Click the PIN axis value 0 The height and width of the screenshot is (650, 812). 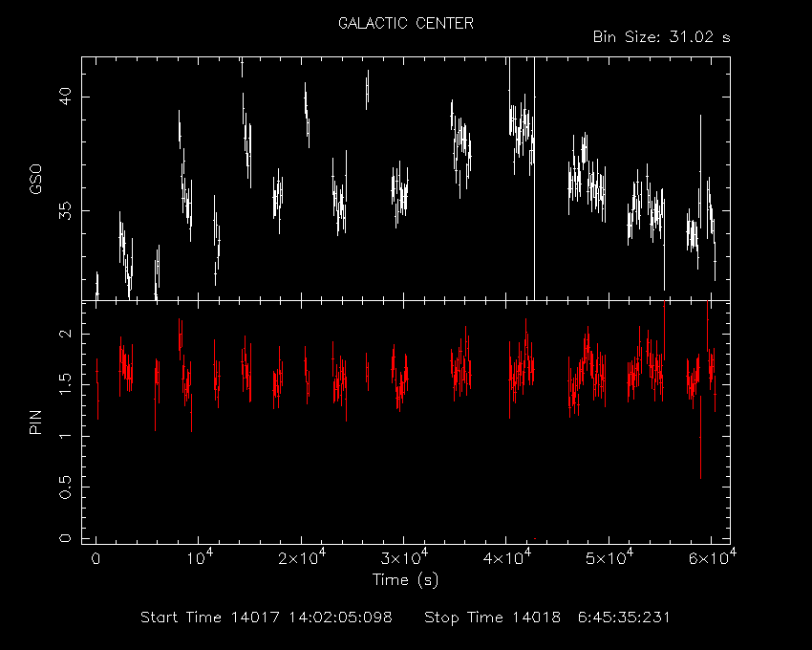pos(65,537)
